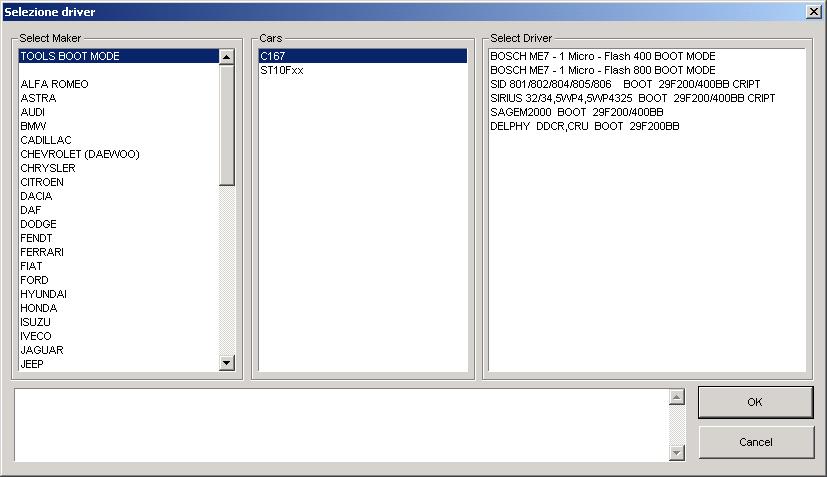Select C167 in the Cars list
Image resolution: width=827 pixels, height=477 pixels.
(363, 56)
